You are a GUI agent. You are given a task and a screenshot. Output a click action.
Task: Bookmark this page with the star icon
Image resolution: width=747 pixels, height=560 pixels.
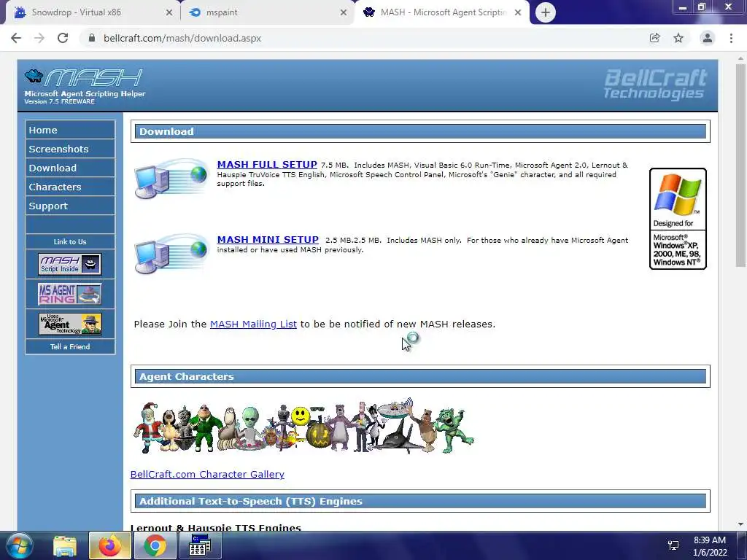coord(678,38)
